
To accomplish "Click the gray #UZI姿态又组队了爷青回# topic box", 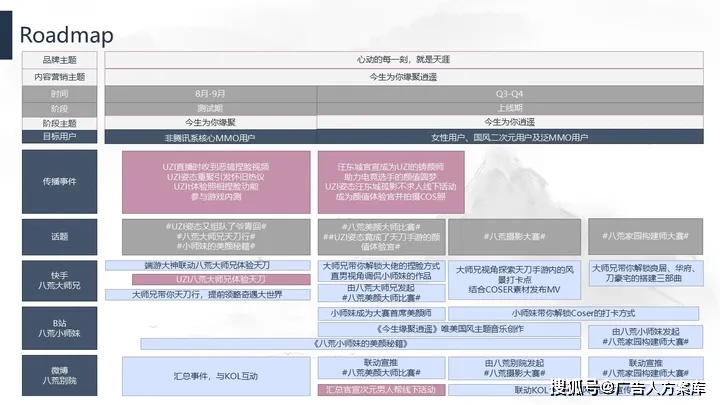I will [x=216, y=237].
